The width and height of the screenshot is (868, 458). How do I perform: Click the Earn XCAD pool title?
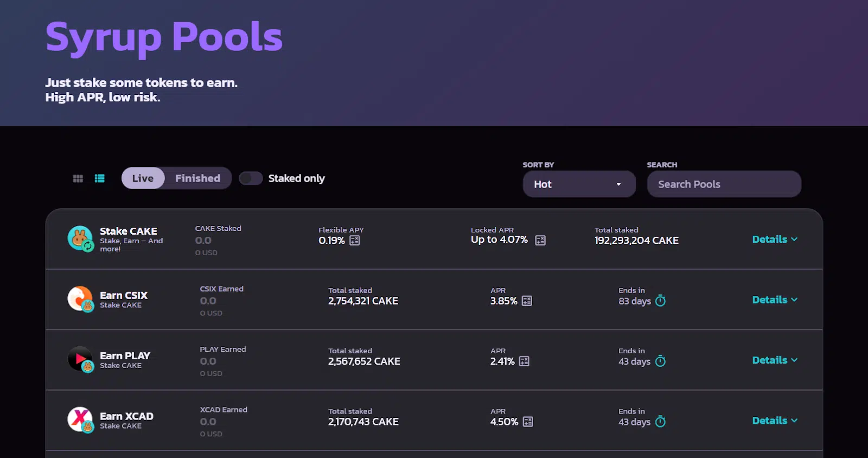127,416
